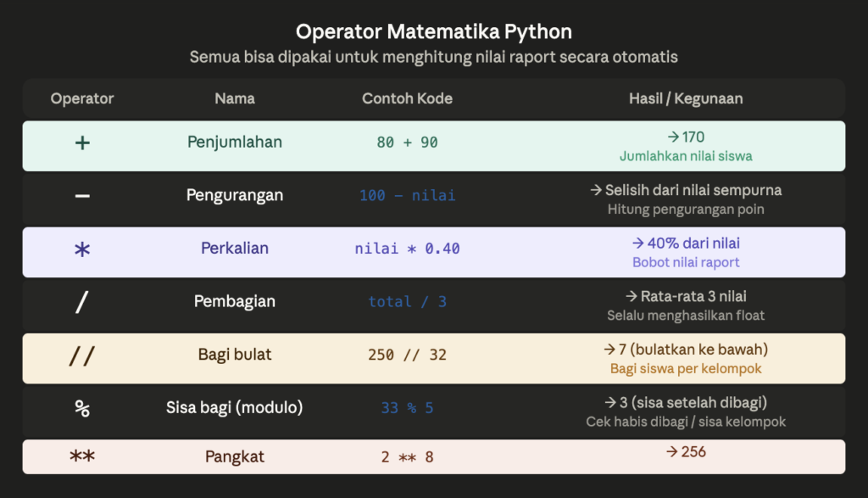Click the result '→ 256'
Viewport: 868px width, 498px height.
tap(685, 451)
